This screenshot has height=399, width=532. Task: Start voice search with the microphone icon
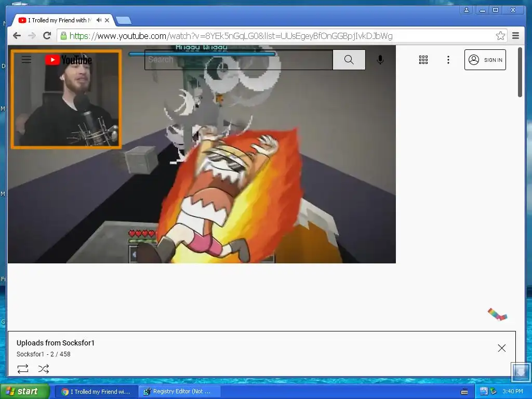pos(380,60)
